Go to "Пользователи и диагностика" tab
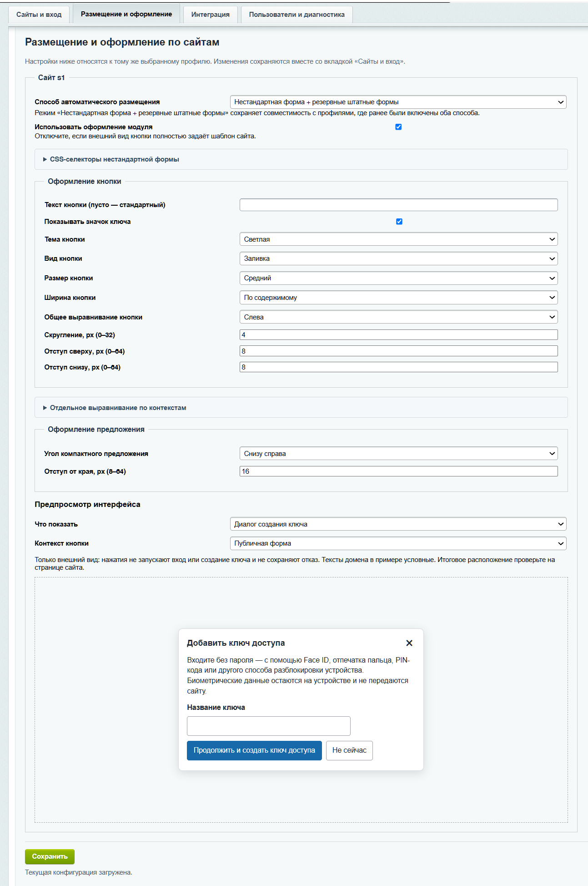588x886 pixels. pyautogui.click(x=297, y=15)
